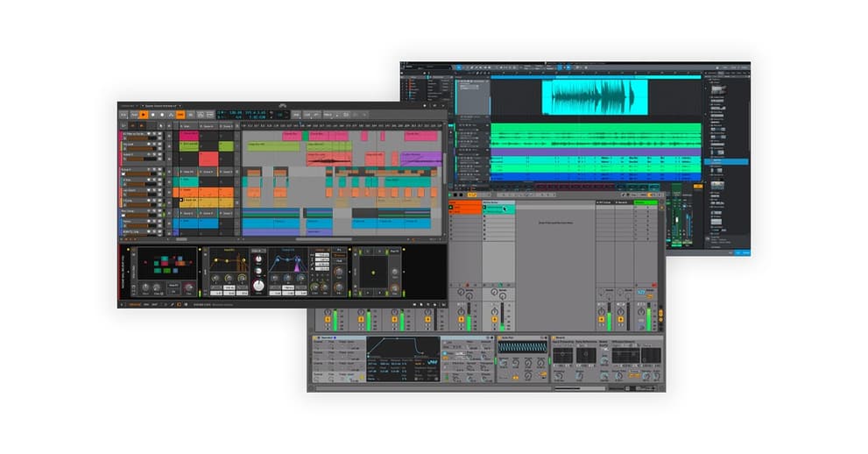Click the tempo display in Bitwig's transport
The width and height of the screenshot is (868, 454).
[237, 112]
